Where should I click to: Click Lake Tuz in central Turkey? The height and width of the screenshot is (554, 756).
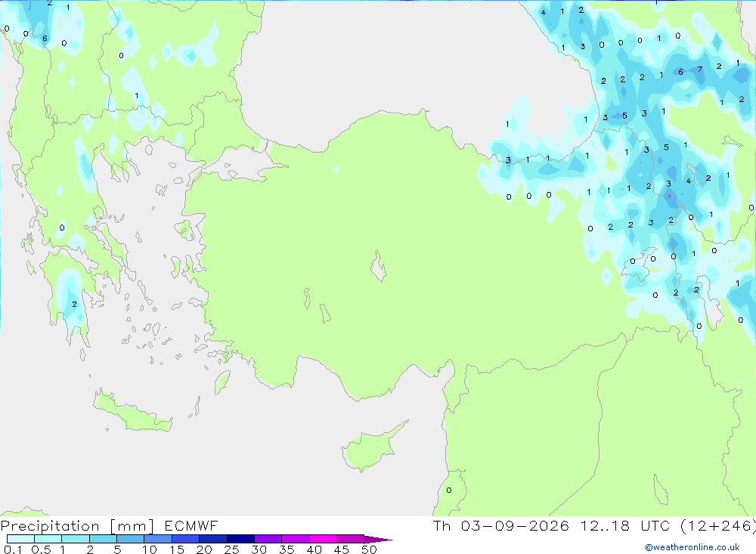[x=379, y=266]
